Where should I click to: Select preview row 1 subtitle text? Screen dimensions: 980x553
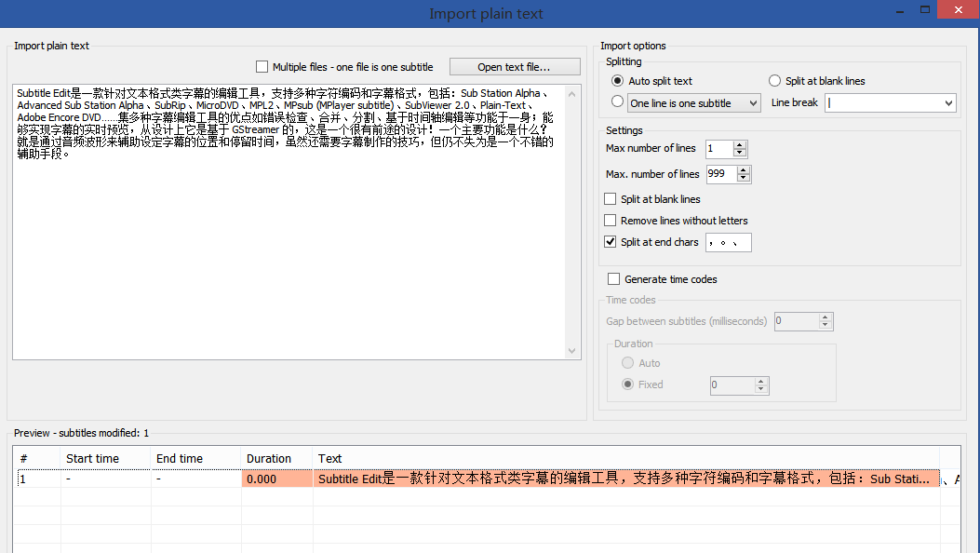click(625, 479)
